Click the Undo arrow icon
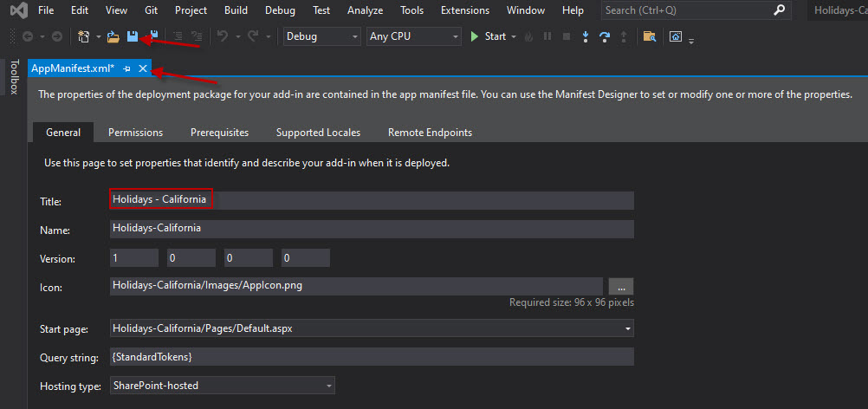The width and height of the screenshot is (868, 409). click(x=223, y=36)
